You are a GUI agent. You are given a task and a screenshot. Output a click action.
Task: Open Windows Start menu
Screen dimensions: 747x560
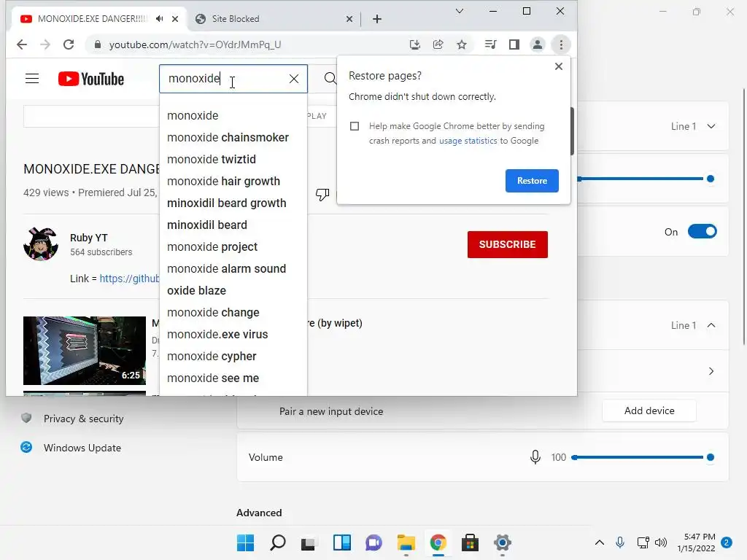[245, 542]
